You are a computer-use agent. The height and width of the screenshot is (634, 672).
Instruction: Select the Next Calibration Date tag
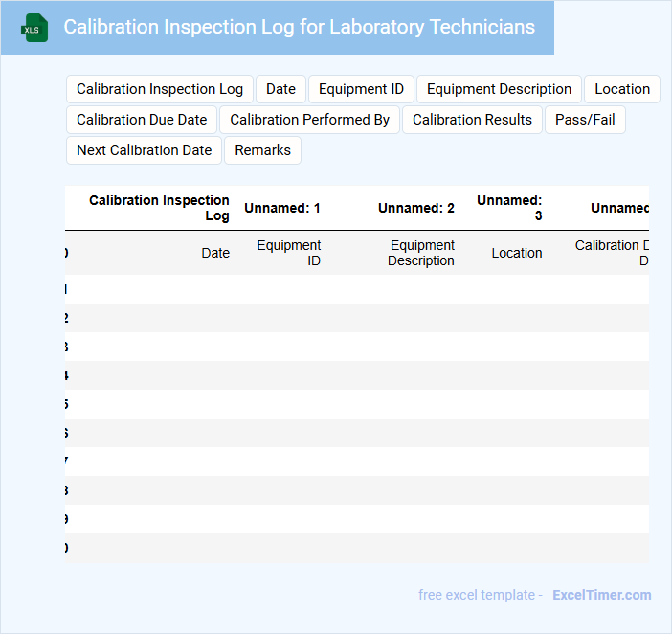[x=144, y=150]
